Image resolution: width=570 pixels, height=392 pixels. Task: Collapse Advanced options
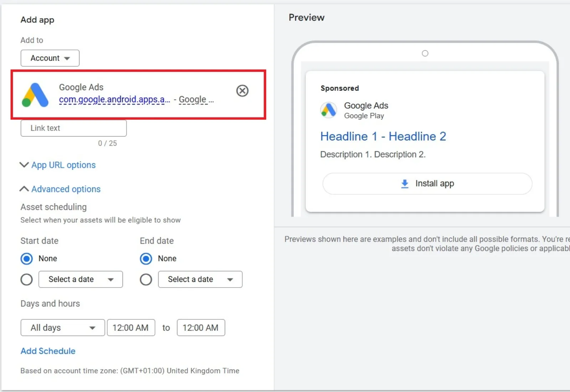[x=60, y=189]
